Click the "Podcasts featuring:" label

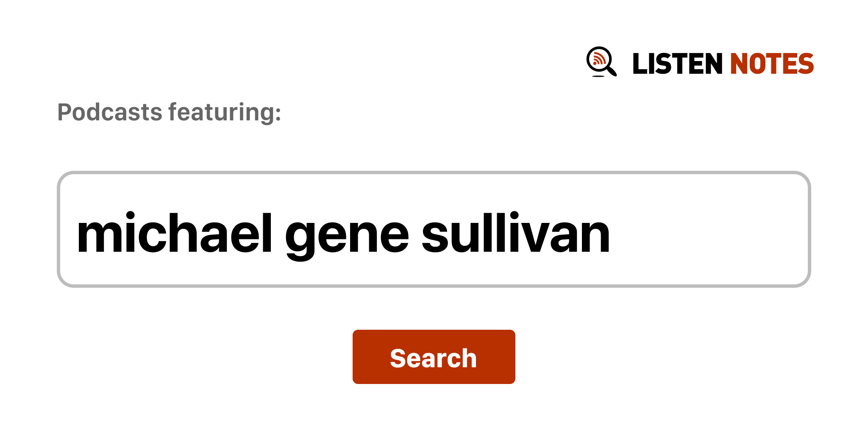[169, 112]
